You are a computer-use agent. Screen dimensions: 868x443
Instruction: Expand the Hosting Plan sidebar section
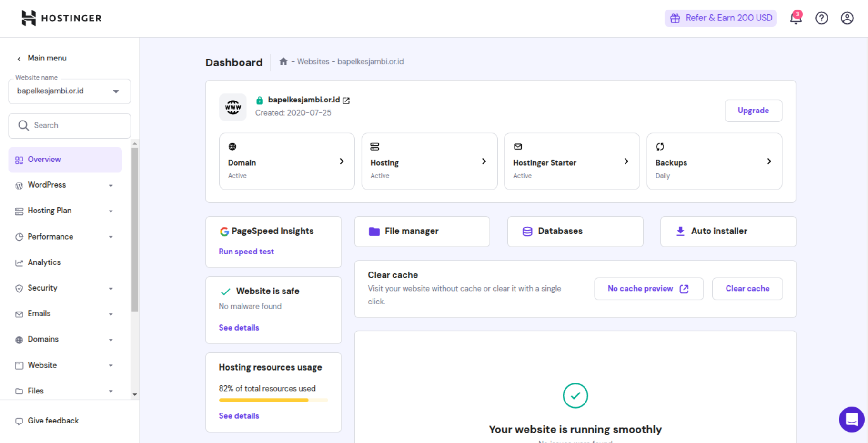click(111, 211)
